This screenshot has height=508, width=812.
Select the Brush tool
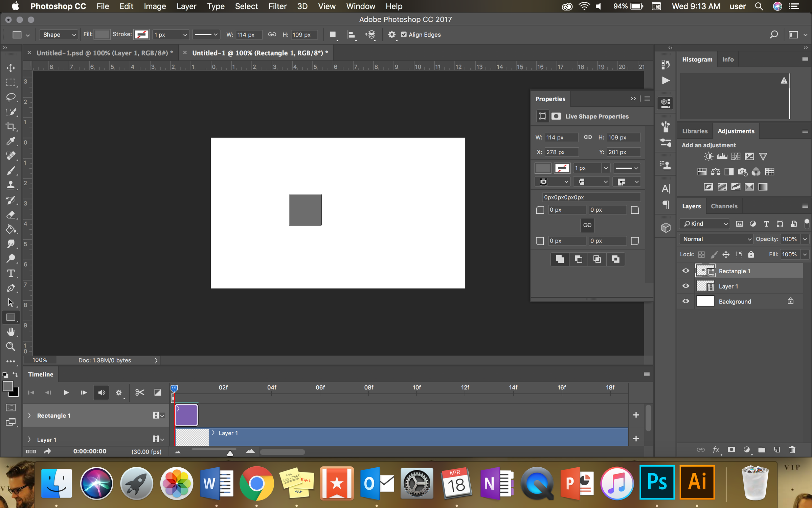[x=11, y=171]
